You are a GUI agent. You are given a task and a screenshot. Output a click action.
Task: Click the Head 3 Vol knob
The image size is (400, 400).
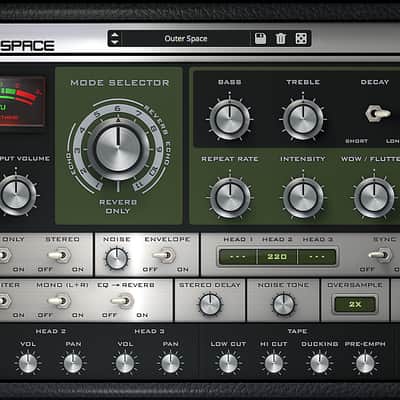125,363
